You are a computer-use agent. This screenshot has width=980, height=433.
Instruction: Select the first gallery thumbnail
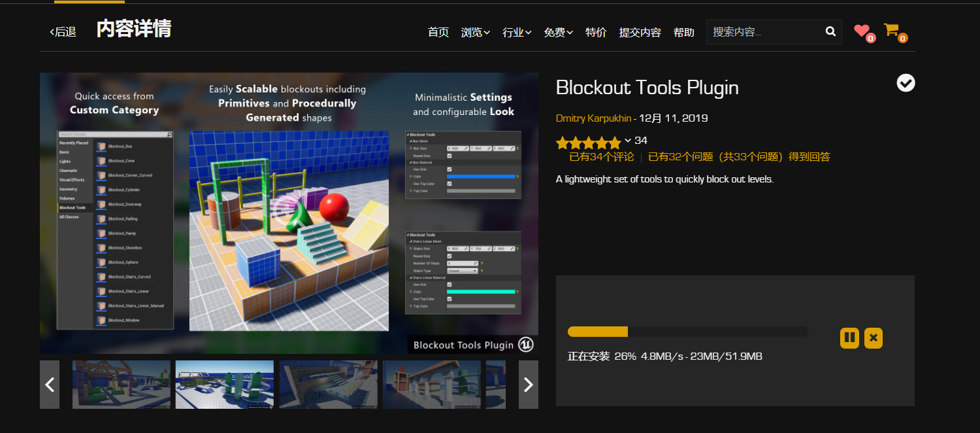click(122, 385)
